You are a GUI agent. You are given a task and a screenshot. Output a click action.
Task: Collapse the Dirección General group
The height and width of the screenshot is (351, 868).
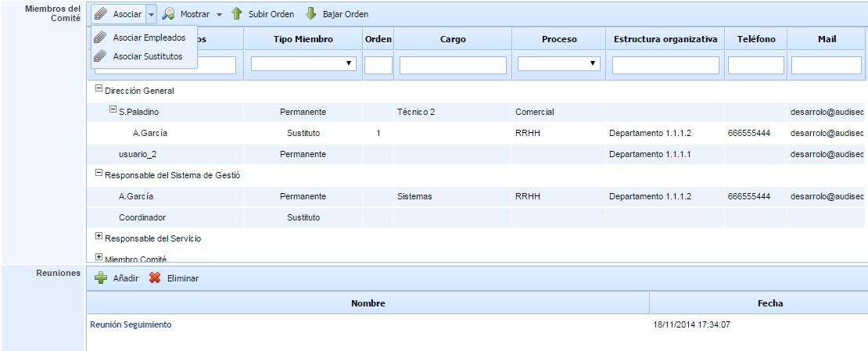coord(99,89)
